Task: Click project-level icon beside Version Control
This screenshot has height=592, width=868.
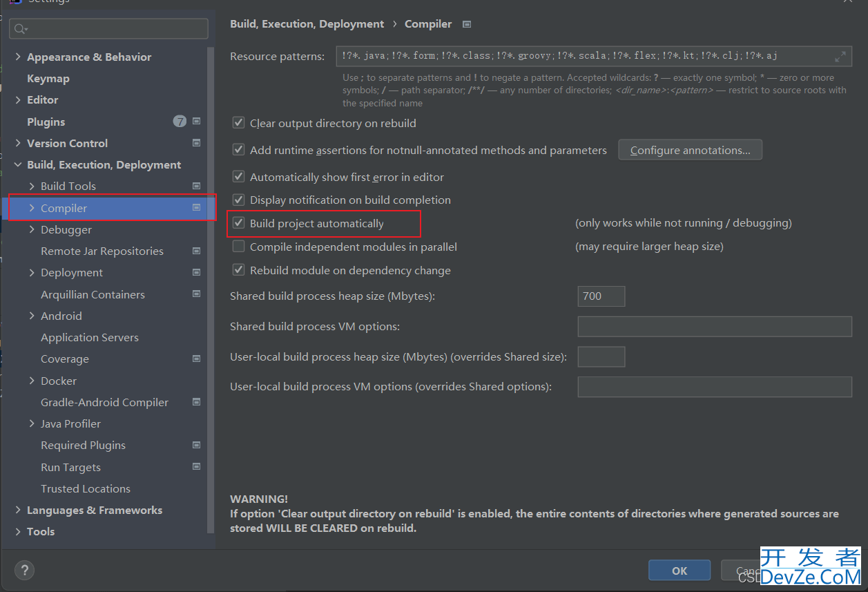Action: click(x=196, y=143)
